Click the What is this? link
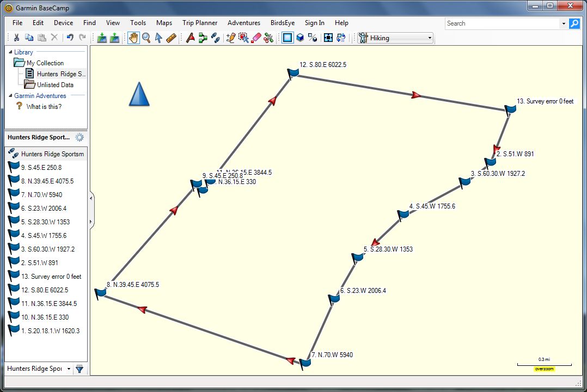The width and height of the screenshot is (587, 392). click(44, 106)
